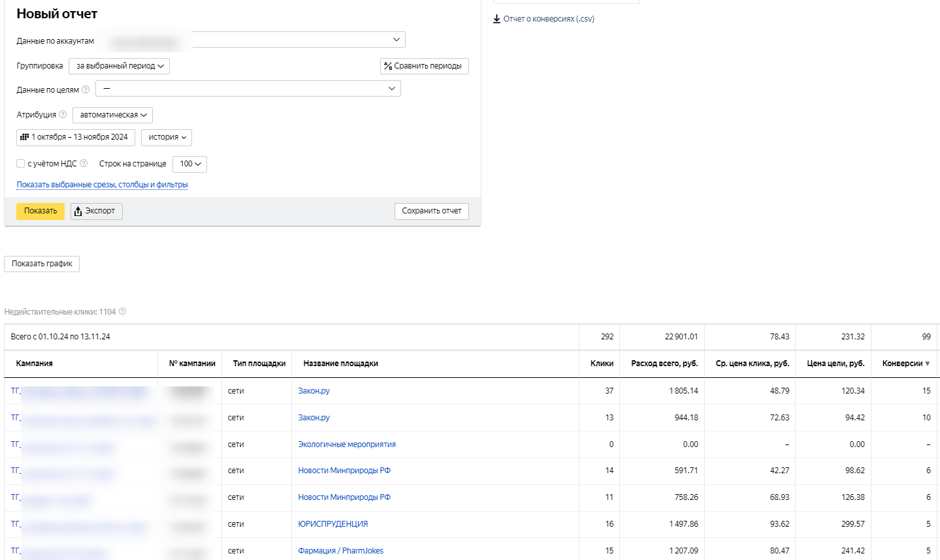Open the история dropdown
Screen dimensions: 940x560
click(167, 137)
